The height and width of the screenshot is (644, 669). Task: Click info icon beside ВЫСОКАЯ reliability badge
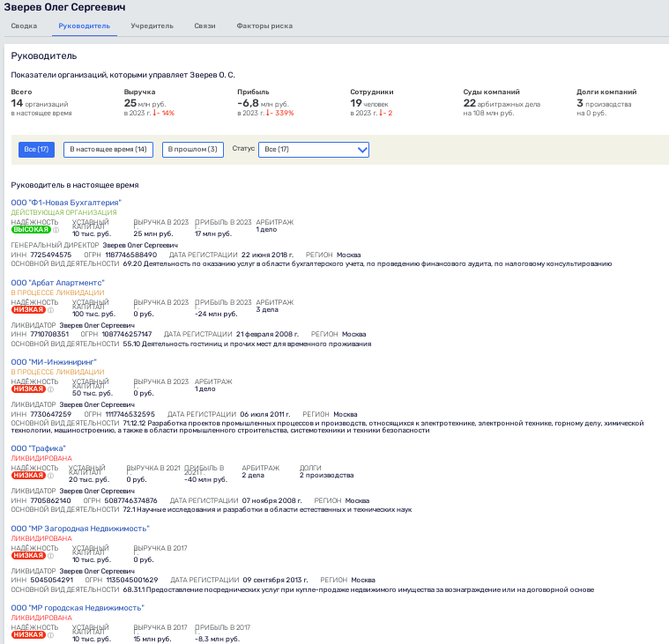coord(56,230)
